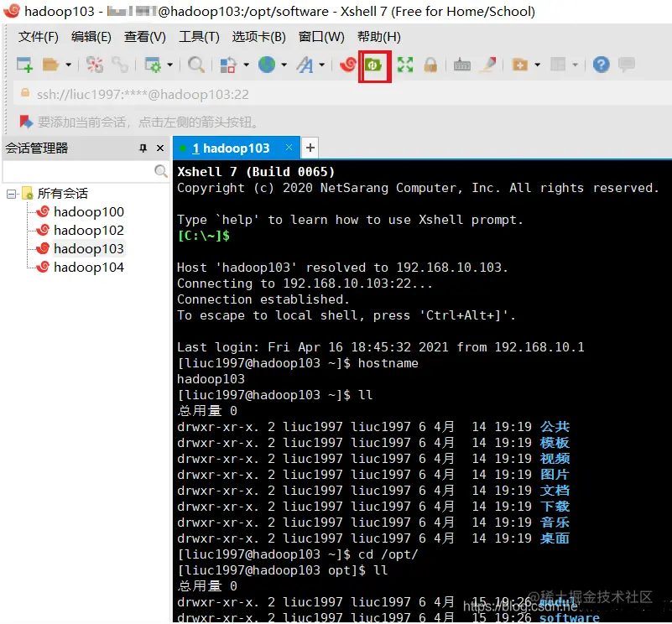Expand the globe Encoding dropdown arrow
Viewport: 672px width, 624px height.
[284, 65]
